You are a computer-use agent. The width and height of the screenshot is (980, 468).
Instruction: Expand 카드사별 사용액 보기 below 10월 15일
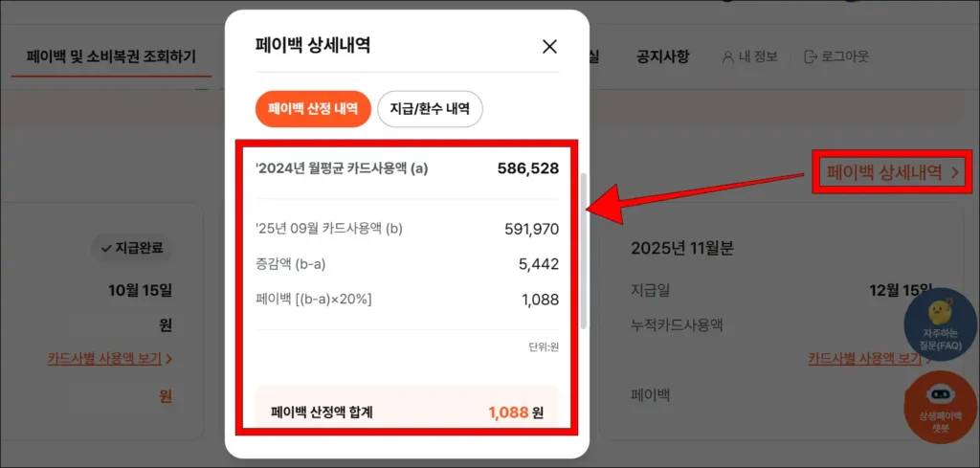coord(110,359)
